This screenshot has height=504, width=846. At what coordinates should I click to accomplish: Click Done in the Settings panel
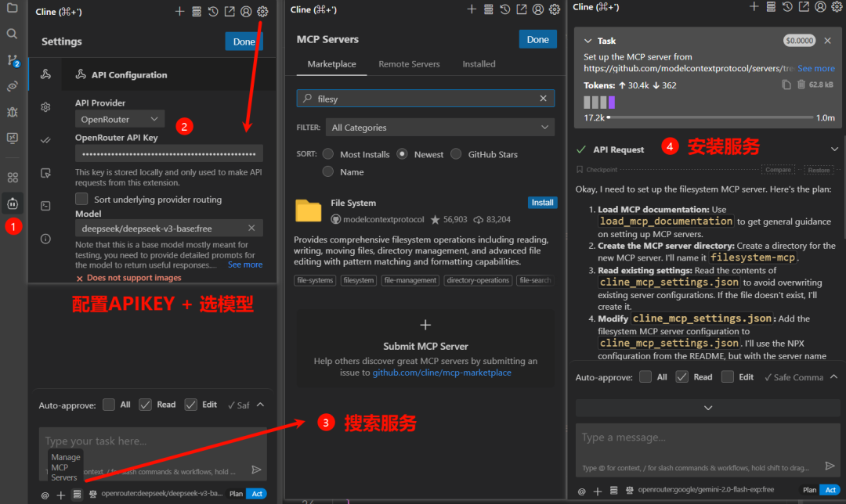pos(244,41)
